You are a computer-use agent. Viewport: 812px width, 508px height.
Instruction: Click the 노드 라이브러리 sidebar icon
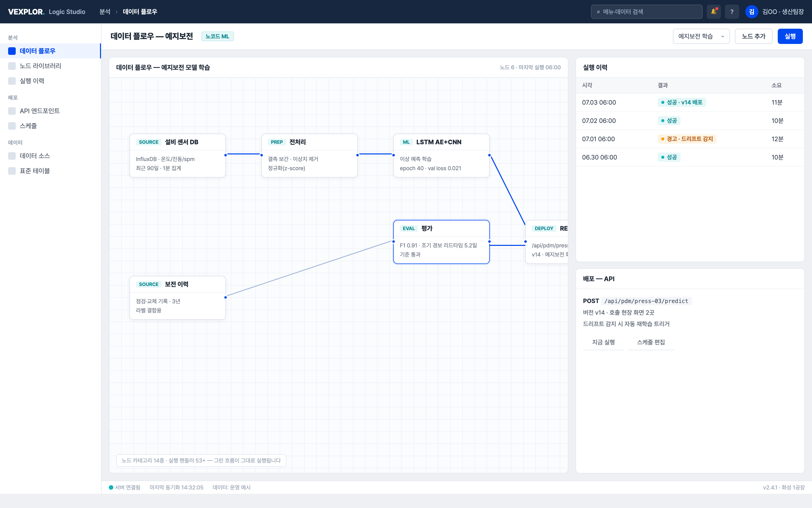12,66
